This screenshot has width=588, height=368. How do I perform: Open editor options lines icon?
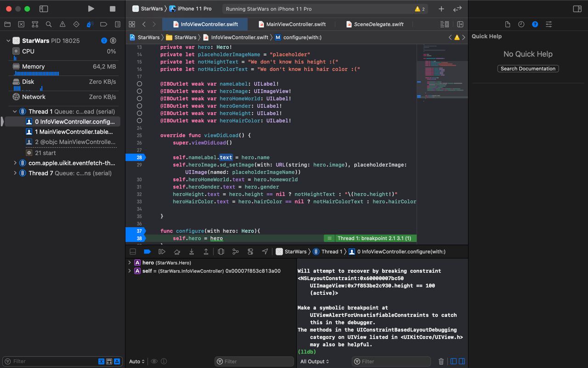click(444, 24)
